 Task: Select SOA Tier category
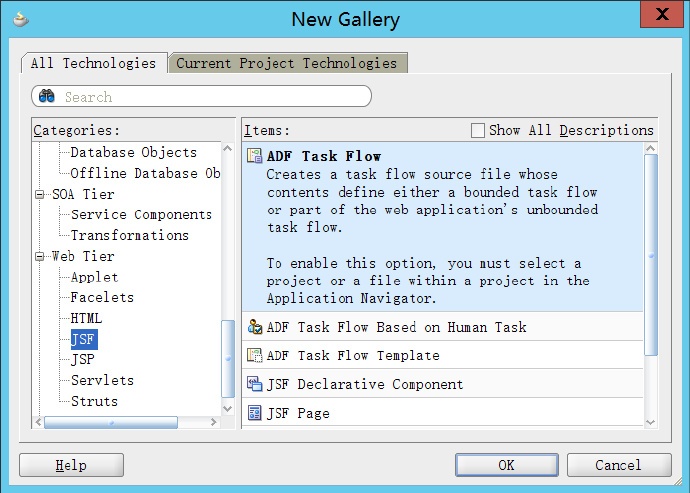[x=83, y=194]
